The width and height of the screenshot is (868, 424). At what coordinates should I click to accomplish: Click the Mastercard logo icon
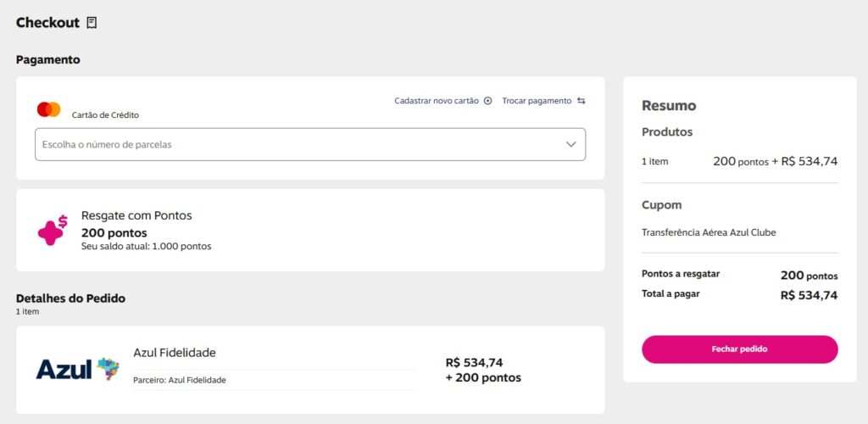[49, 109]
